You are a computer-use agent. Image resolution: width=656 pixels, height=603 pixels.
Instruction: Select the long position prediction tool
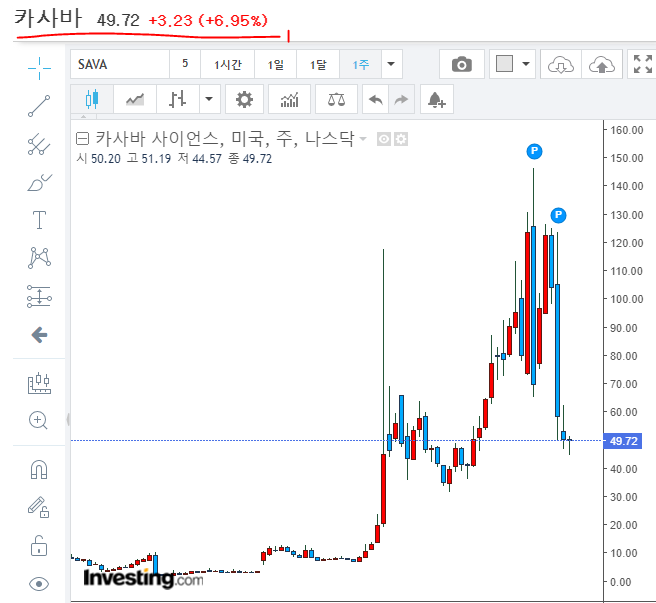(x=39, y=297)
